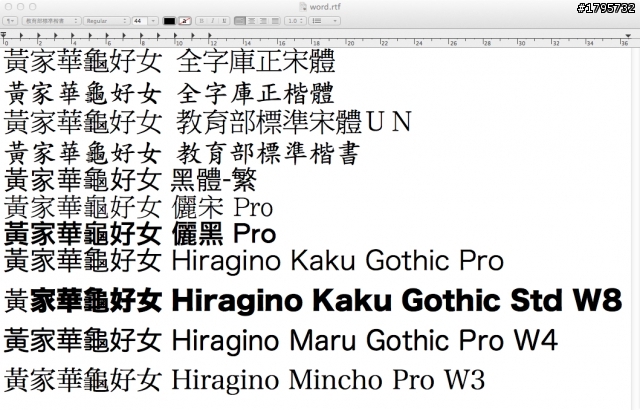The image size is (640, 410).
Task: Open the Regular typeface dropdown
Action: coord(107,21)
